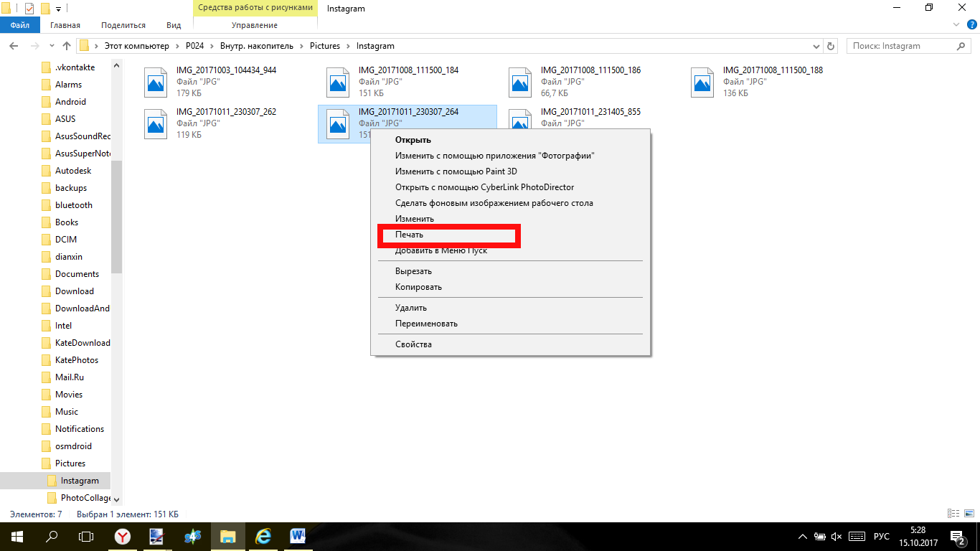The height and width of the screenshot is (551, 980).
Task: Open the address bar history dropdown
Action: point(816,46)
